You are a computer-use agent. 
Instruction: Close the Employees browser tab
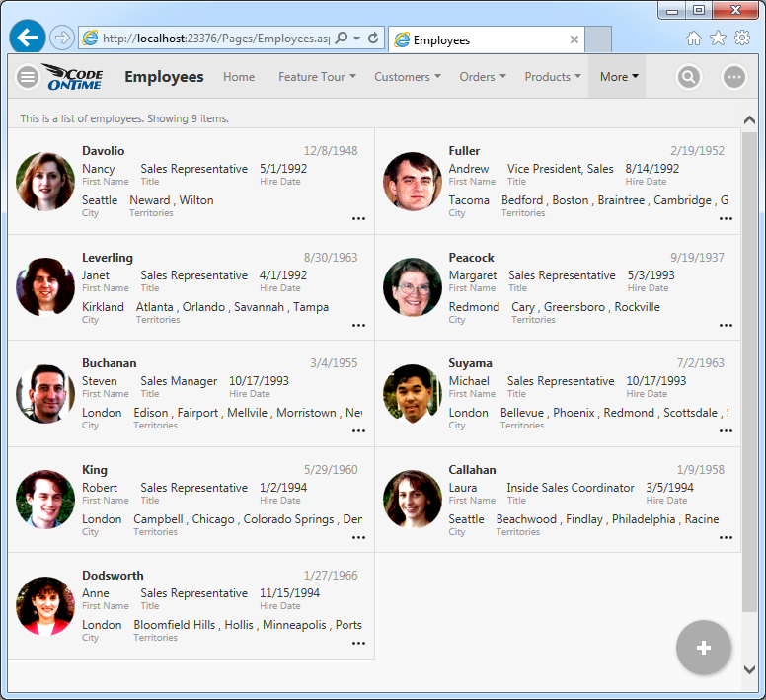pos(574,39)
